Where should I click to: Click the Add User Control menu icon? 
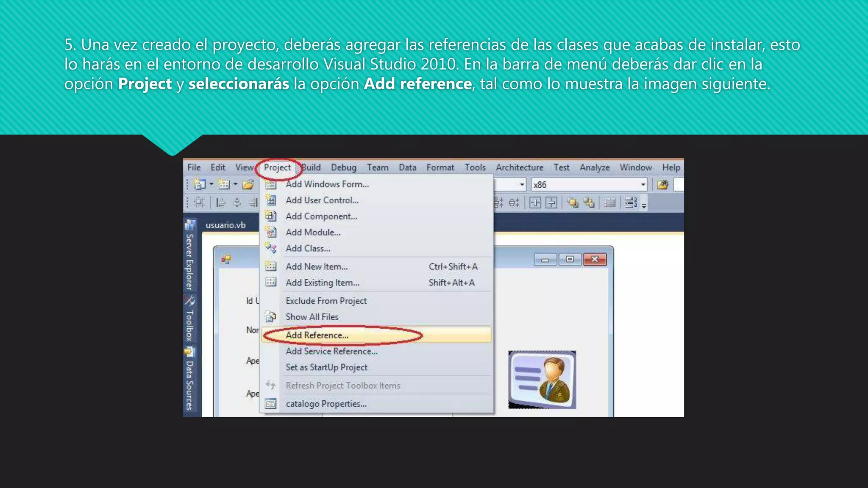[x=271, y=200]
